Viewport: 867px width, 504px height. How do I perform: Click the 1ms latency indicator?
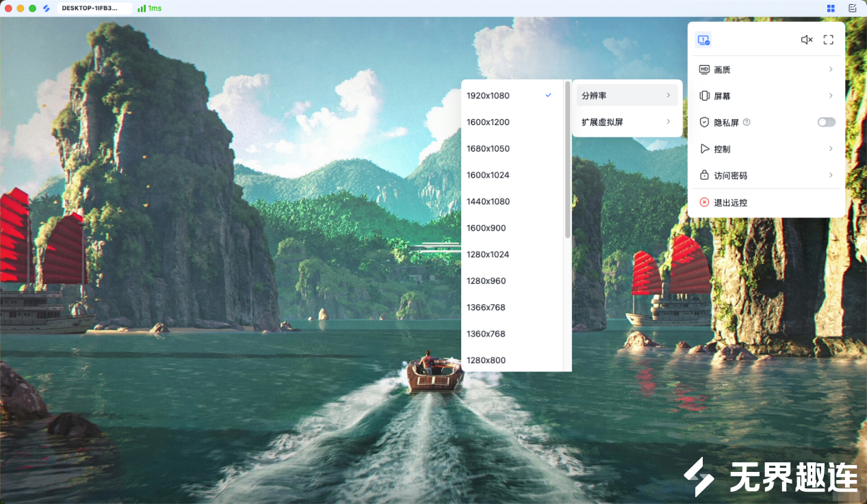coord(155,8)
